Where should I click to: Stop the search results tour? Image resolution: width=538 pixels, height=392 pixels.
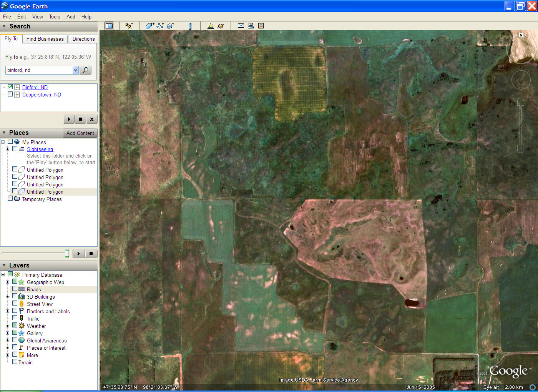80,119
